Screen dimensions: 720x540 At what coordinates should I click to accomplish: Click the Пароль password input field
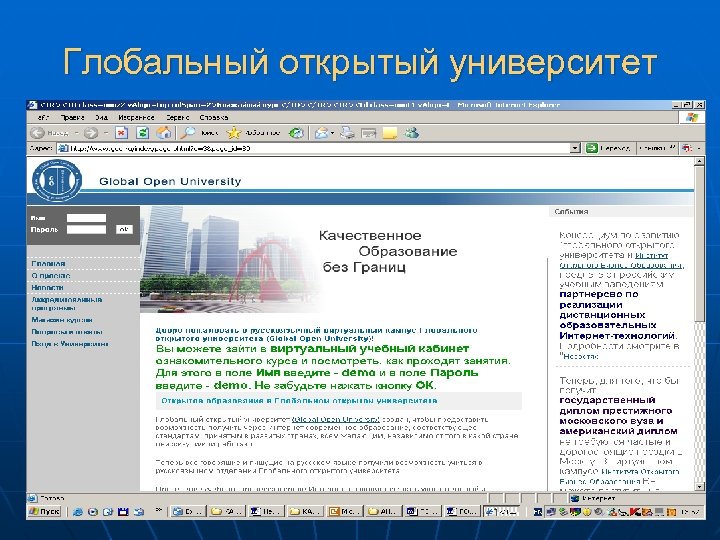click(x=86, y=229)
